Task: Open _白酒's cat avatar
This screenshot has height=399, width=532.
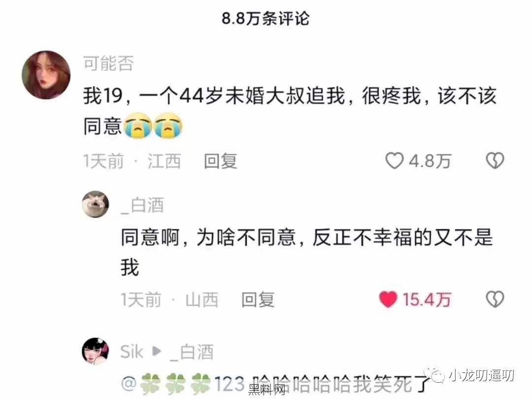Action: [96, 204]
